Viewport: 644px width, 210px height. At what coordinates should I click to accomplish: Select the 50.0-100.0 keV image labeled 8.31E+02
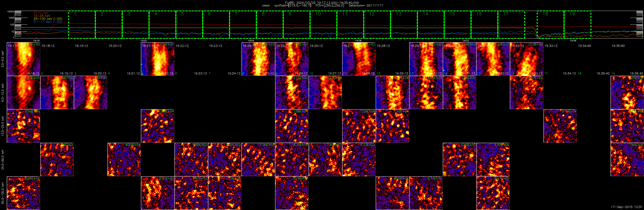[x=158, y=193]
